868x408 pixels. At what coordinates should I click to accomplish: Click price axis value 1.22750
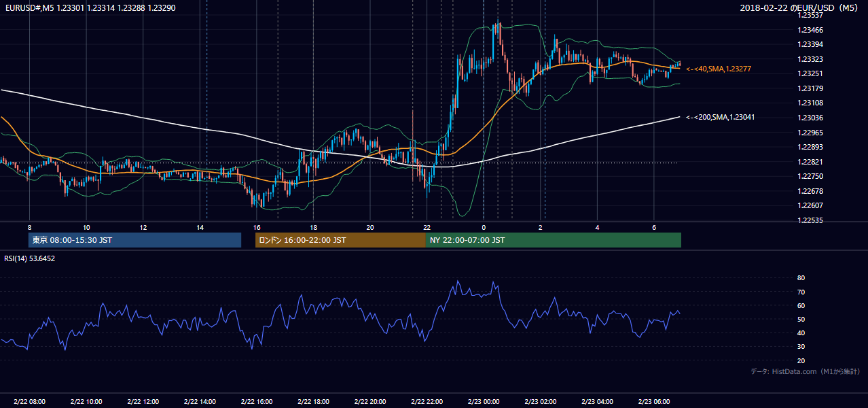(810, 176)
